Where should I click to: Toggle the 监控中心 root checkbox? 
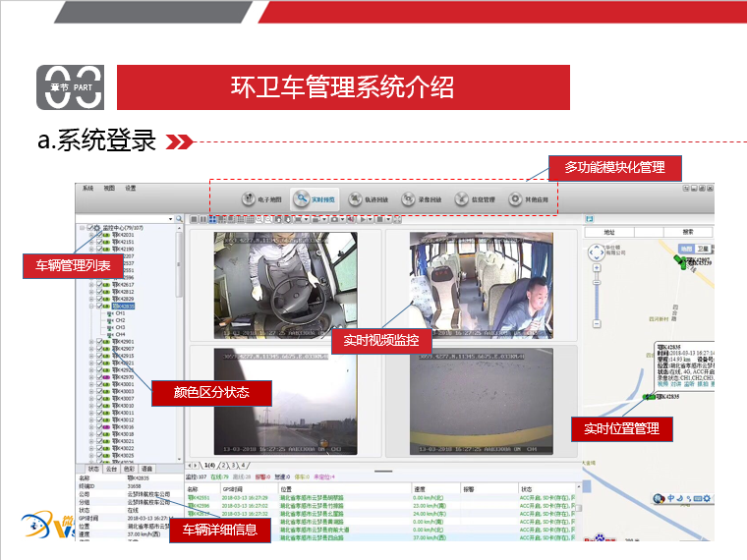(x=90, y=227)
